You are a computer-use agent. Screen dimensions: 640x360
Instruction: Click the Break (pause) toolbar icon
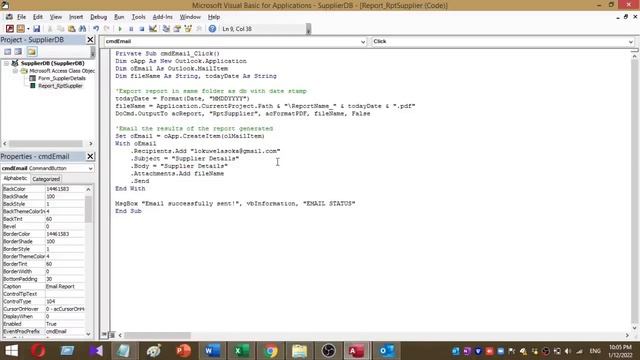131,29
